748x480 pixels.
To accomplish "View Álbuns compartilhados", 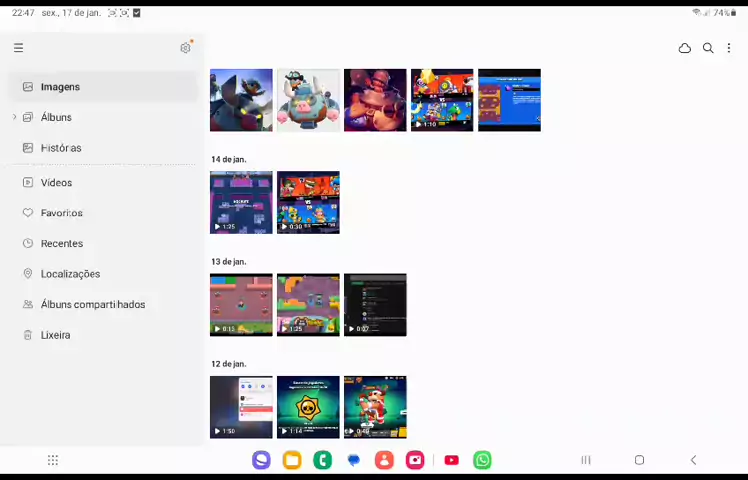I will click(x=92, y=304).
